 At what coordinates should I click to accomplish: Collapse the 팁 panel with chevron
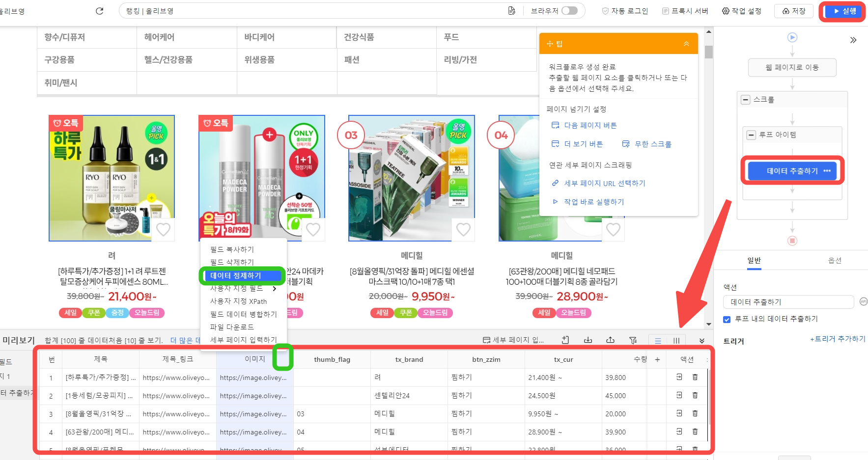pyautogui.click(x=686, y=44)
